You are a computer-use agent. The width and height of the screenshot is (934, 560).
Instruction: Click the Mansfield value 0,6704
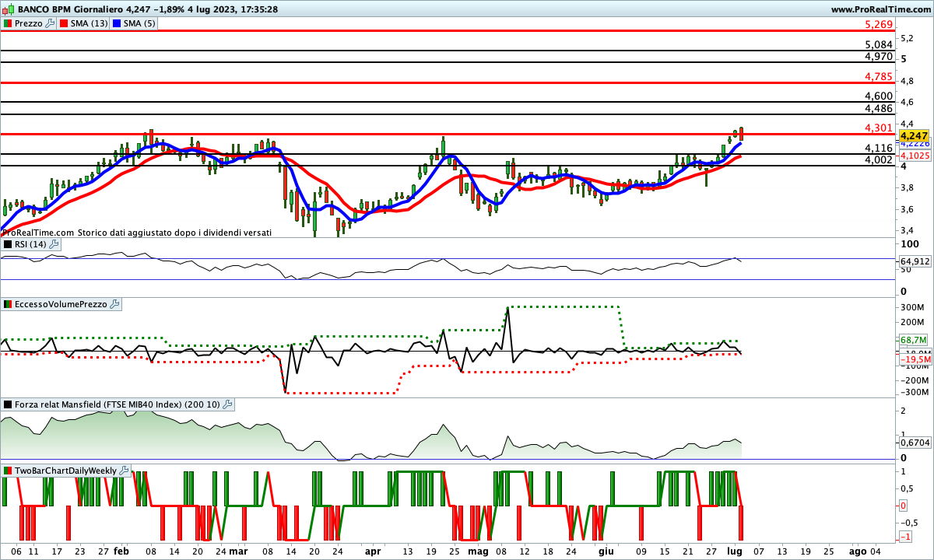coord(915,443)
